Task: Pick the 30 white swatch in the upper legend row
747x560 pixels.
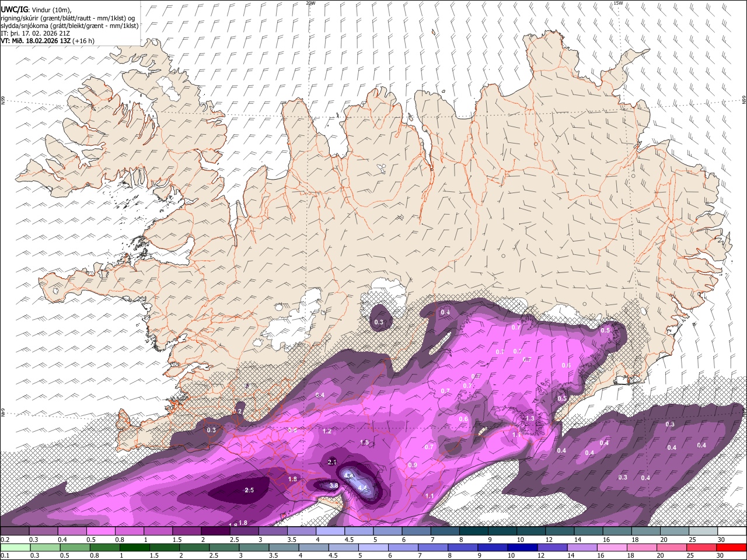Action: pos(732,531)
